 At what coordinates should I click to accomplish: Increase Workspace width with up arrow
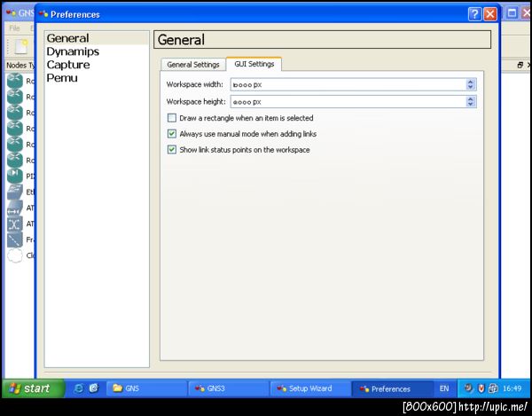[x=470, y=82]
